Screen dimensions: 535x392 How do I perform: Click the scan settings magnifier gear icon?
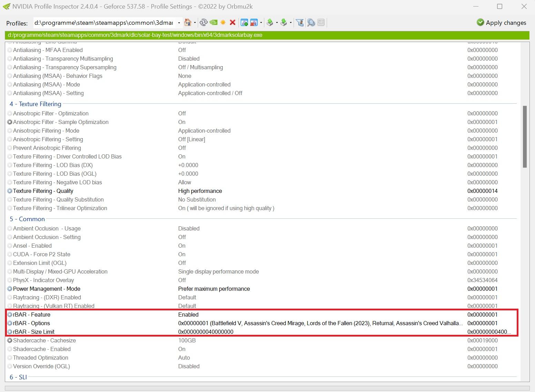(311, 22)
